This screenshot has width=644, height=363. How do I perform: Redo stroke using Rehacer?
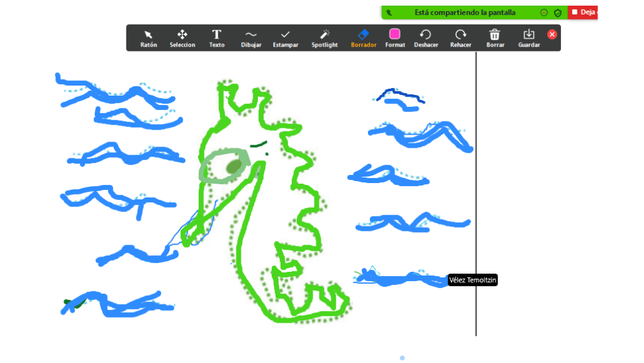461,38
